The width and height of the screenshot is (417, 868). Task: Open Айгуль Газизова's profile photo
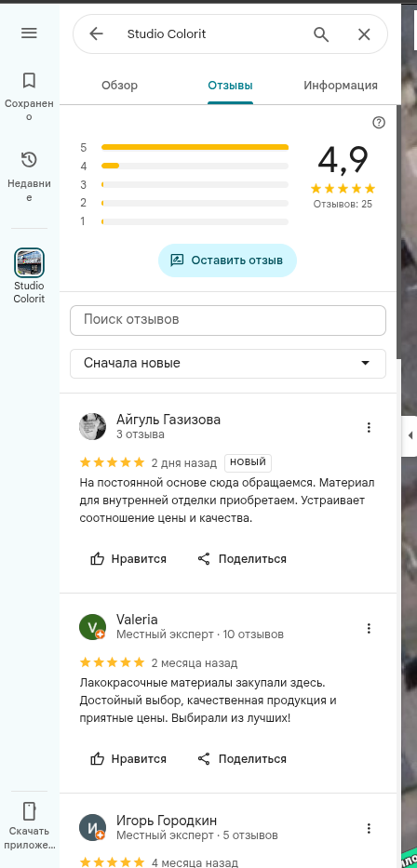92,426
